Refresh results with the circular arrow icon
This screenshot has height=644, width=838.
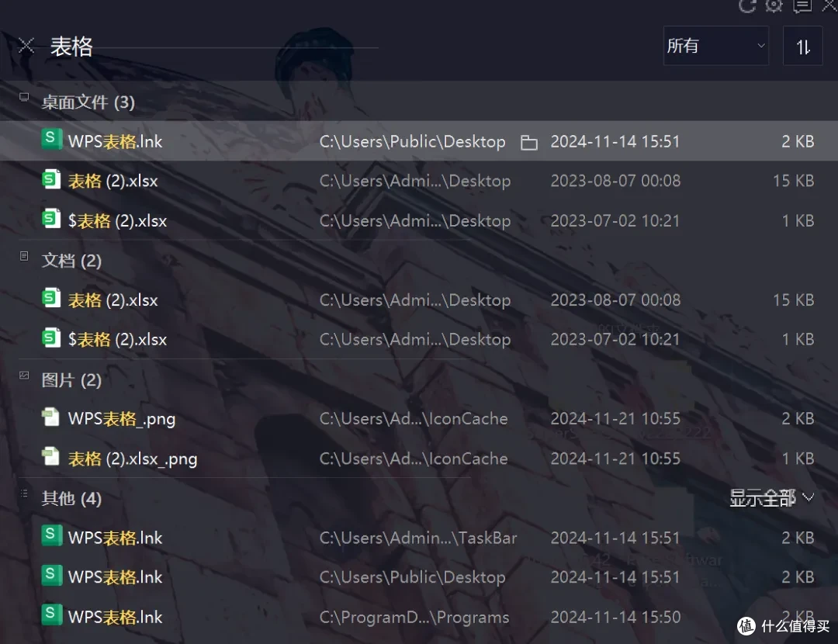(746, 6)
